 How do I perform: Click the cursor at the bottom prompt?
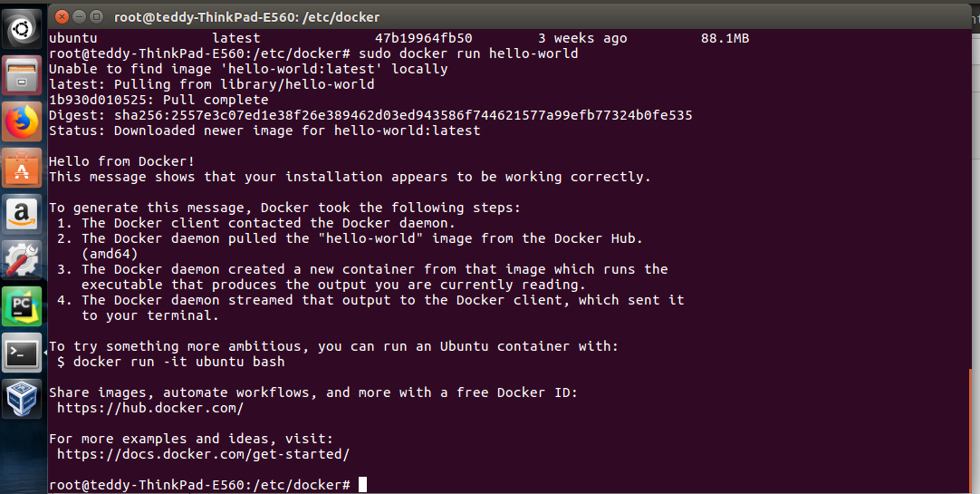click(x=362, y=485)
